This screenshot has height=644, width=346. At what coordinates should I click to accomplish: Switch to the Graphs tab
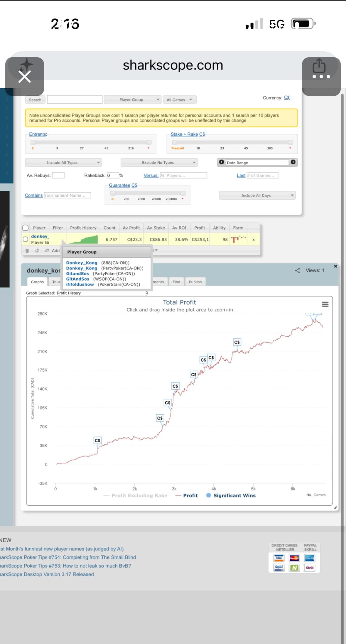(x=37, y=282)
